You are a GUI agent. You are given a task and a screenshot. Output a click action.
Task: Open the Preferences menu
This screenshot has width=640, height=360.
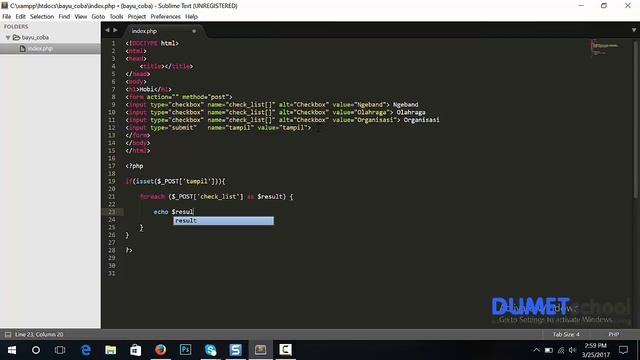coord(165,17)
